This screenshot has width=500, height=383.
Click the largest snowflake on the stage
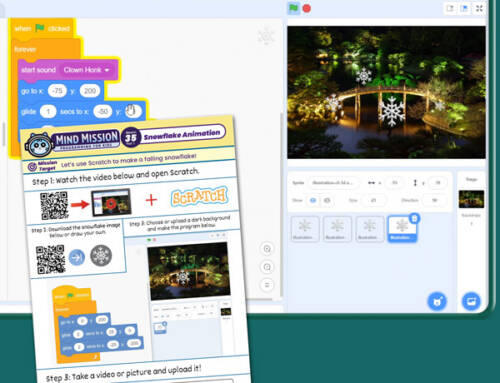click(392, 112)
